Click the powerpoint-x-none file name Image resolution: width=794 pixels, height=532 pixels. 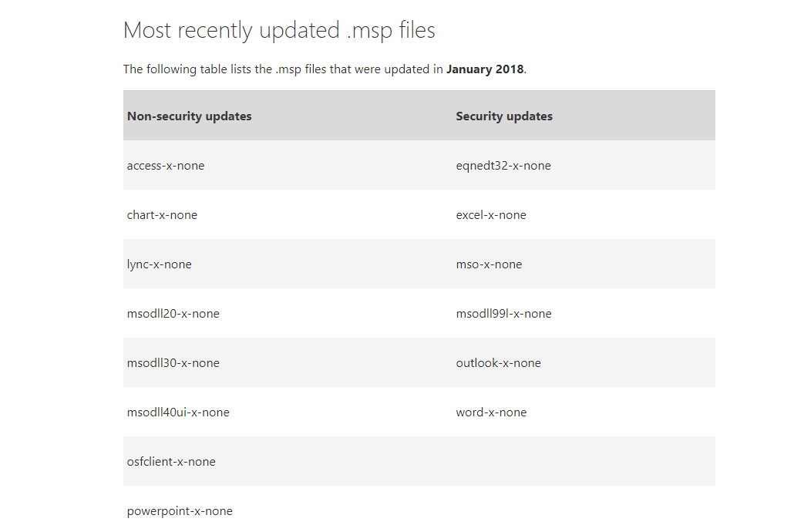pos(180,511)
